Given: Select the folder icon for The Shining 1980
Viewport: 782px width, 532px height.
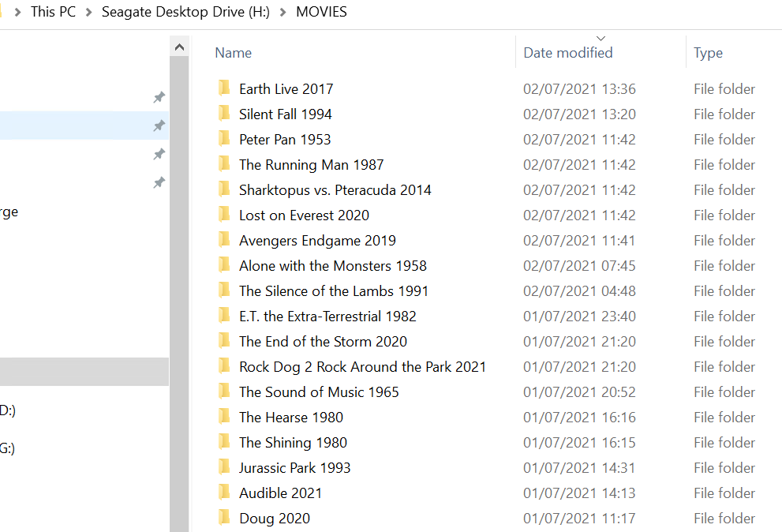Looking at the screenshot, I should (x=224, y=442).
